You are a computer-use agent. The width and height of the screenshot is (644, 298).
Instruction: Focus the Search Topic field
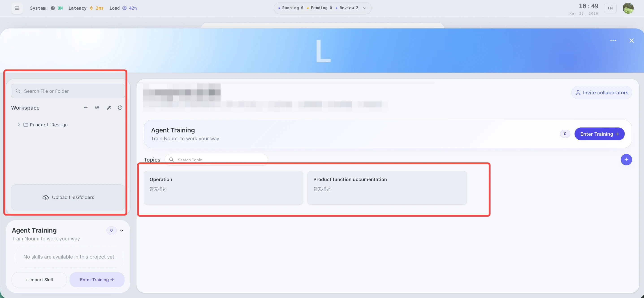[216, 160]
